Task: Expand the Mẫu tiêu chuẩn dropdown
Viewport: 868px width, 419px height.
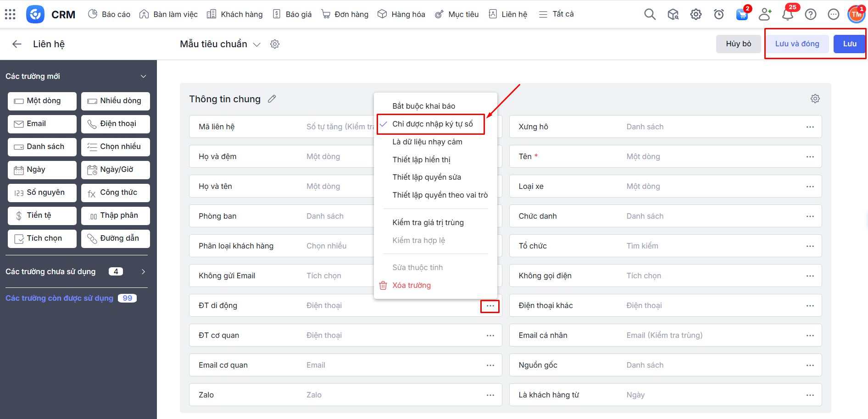Action: pos(257,44)
